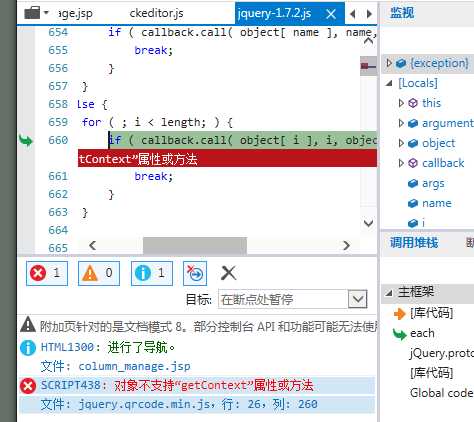Collapse the [Locals] node
Screen dimensions: 474x422
coord(389,83)
